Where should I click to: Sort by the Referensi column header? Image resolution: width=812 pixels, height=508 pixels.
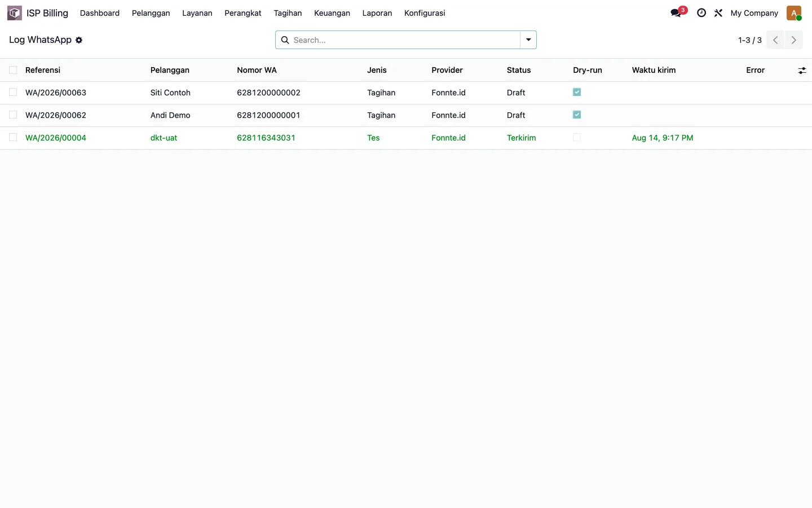[x=43, y=70]
